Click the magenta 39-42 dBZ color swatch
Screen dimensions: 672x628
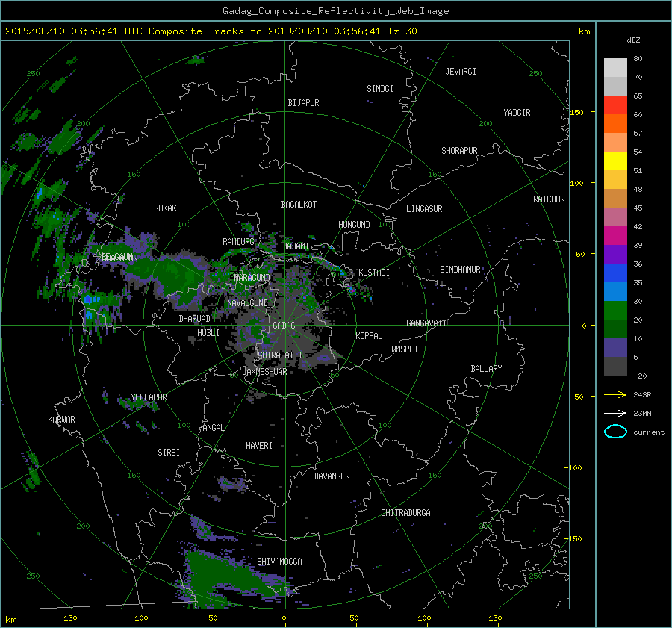click(x=615, y=236)
